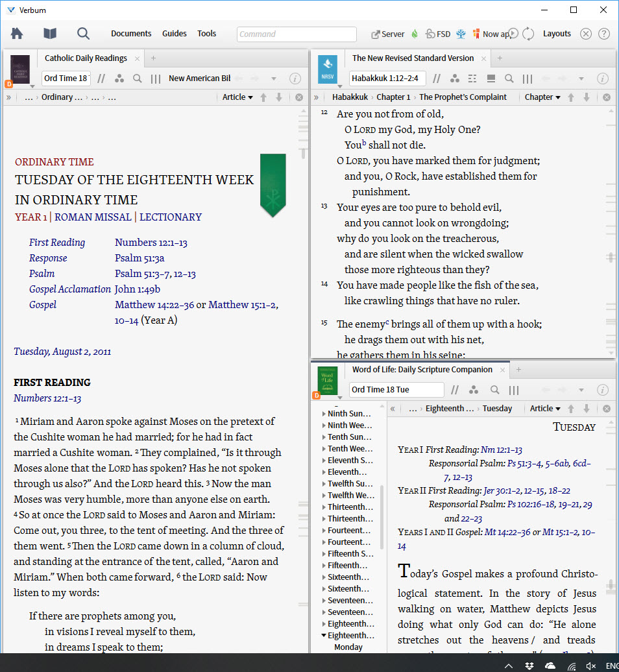The height and width of the screenshot is (672, 619).
Task: Search inside the NRSV panel
Action: pyautogui.click(x=509, y=78)
